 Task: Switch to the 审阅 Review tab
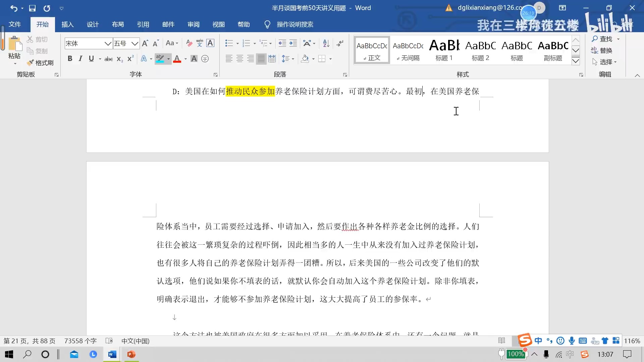coord(193,24)
